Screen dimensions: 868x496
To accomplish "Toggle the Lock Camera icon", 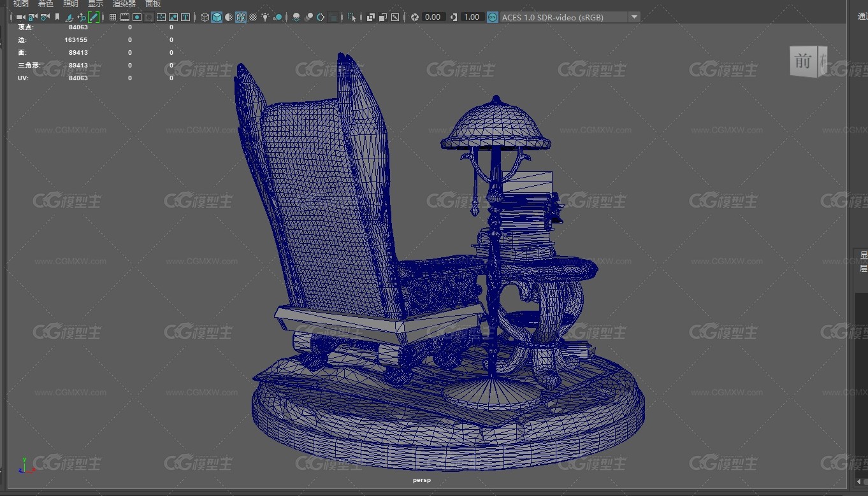I will point(33,17).
